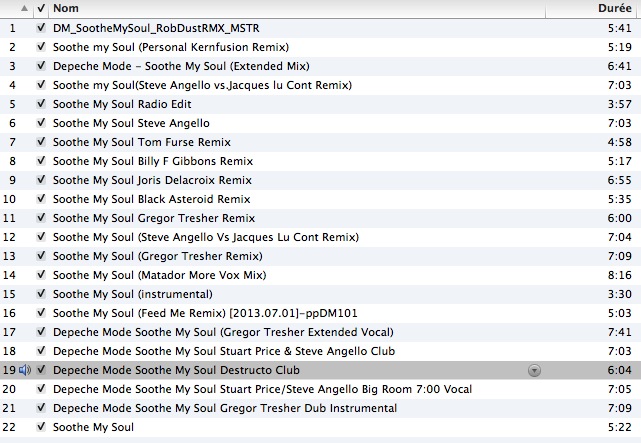This screenshot has height=443, width=641.
Task: Sort tracks by the Nom column header
Action: point(66,8)
